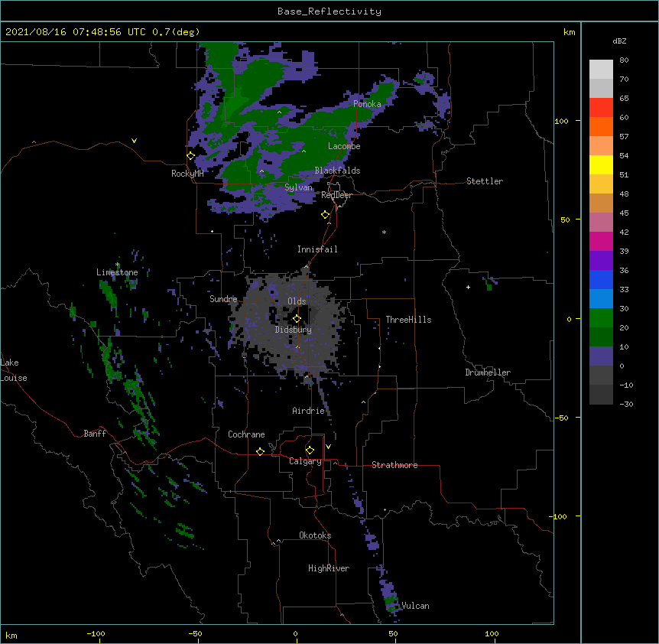Click the Okotoks city label
Screen dimensions: 659x644
(315, 535)
